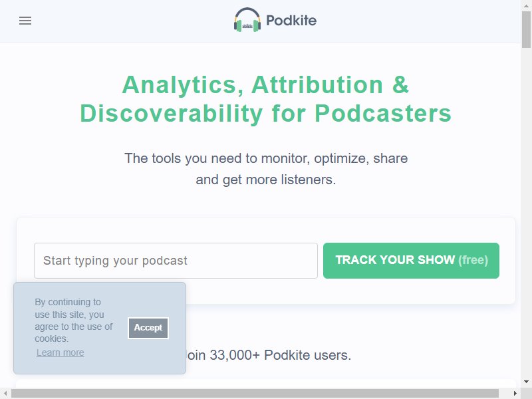Click the horizontal scrollbar thumb

coord(255,394)
